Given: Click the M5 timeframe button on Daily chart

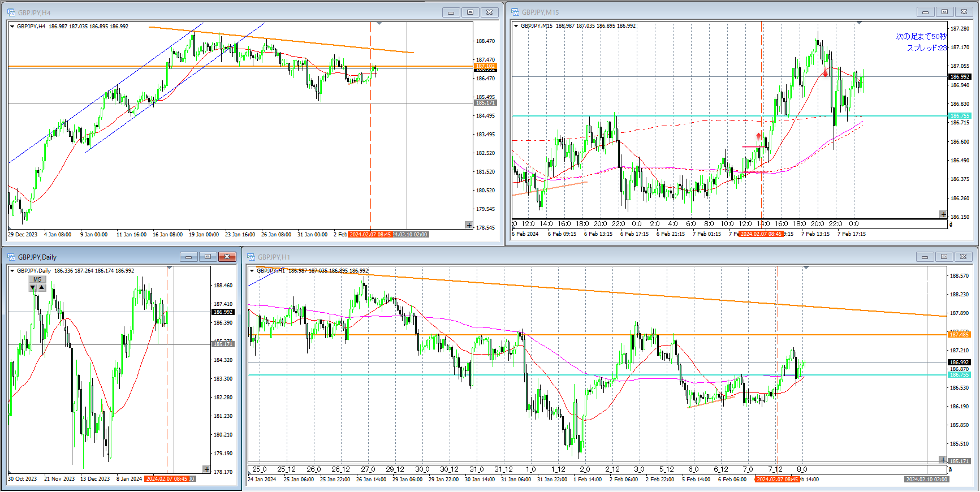Looking at the screenshot, I should coord(37,279).
